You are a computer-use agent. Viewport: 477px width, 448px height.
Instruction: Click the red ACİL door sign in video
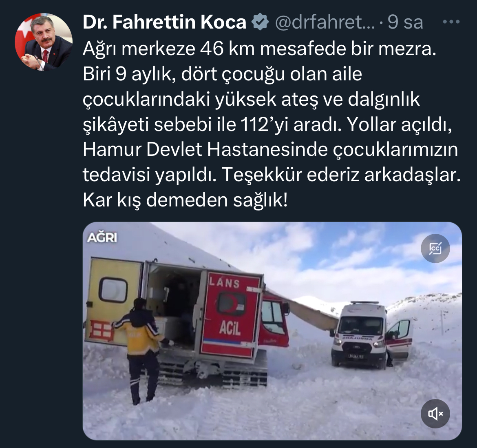(x=230, y=328)
